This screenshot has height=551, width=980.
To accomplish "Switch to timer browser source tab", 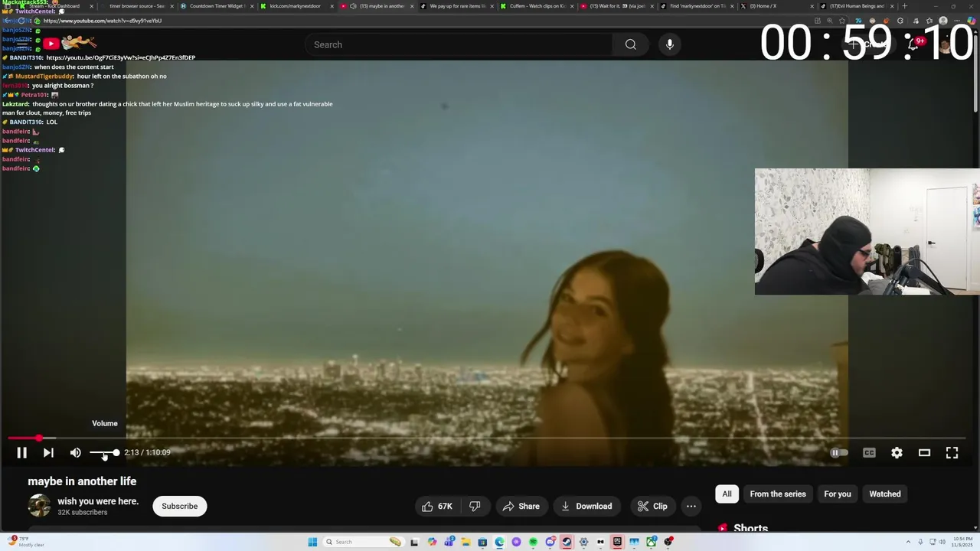I will tap(136, 6).
